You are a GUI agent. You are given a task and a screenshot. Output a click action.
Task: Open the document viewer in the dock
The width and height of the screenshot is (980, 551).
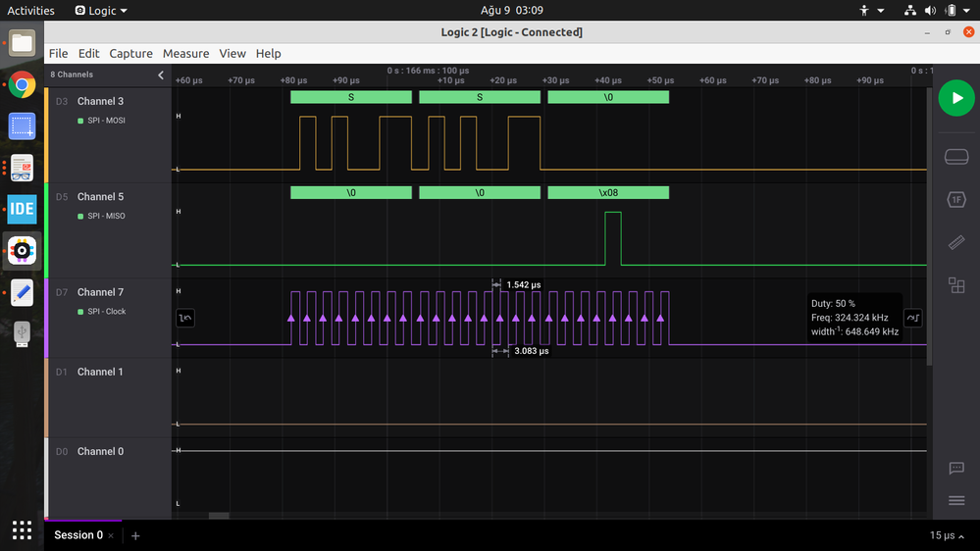click(x=22, y=168)
